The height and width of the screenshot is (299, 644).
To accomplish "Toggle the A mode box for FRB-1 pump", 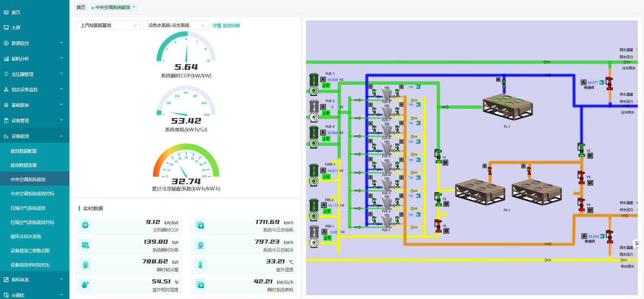I will [x=324, y=232].
